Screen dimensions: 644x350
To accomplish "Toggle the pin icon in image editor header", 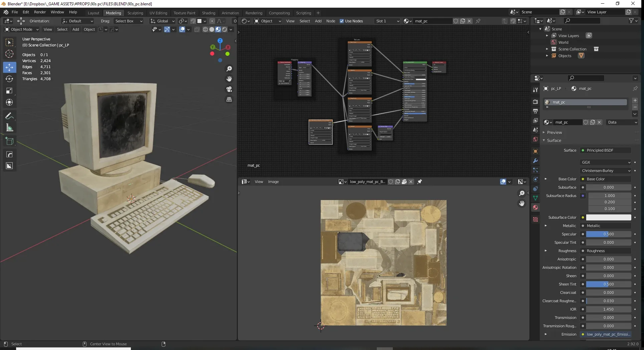I will click(420, 182).
